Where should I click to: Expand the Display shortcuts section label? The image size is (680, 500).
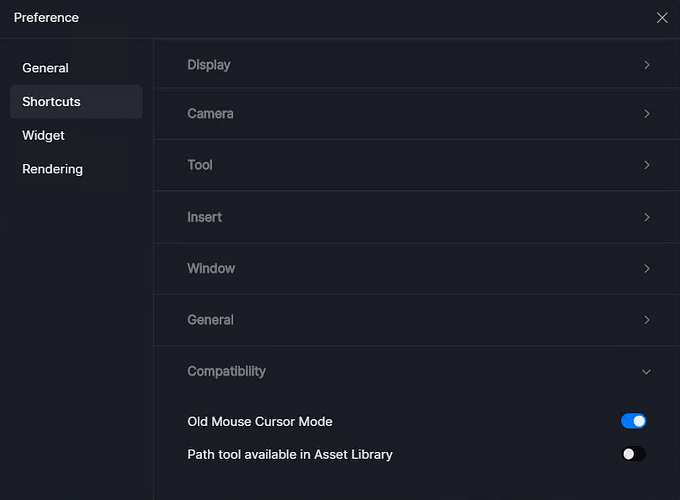(209, 65)
